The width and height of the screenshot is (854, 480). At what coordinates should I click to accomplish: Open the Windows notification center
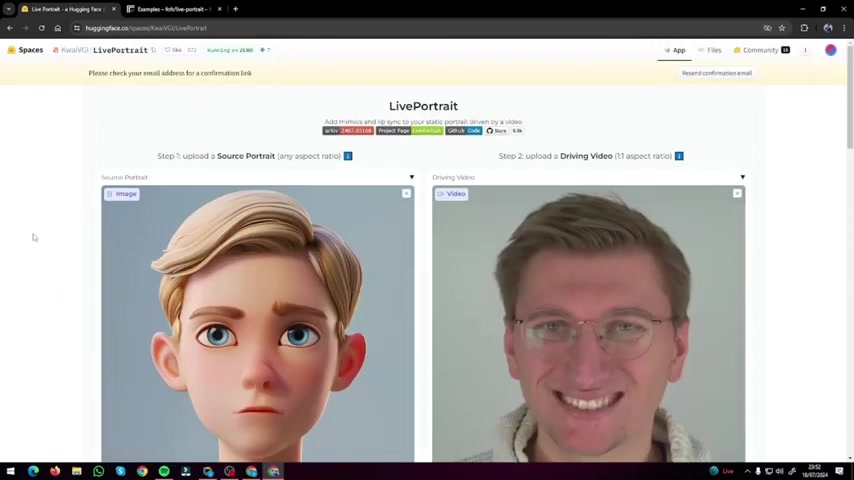[x=839, y=471]
